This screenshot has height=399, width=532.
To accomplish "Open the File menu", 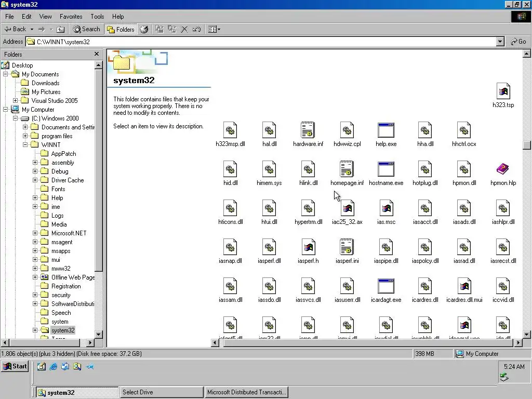I will click(9, 16).
